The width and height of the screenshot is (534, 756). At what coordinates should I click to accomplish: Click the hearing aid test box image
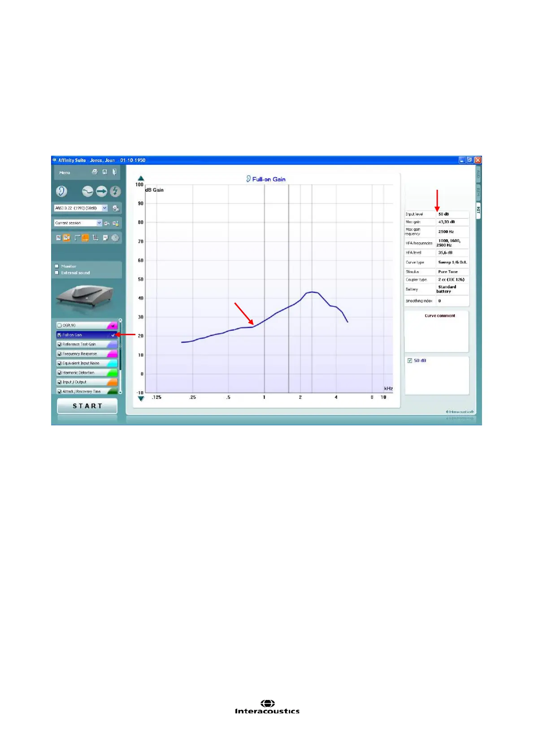tap(84, 297)
